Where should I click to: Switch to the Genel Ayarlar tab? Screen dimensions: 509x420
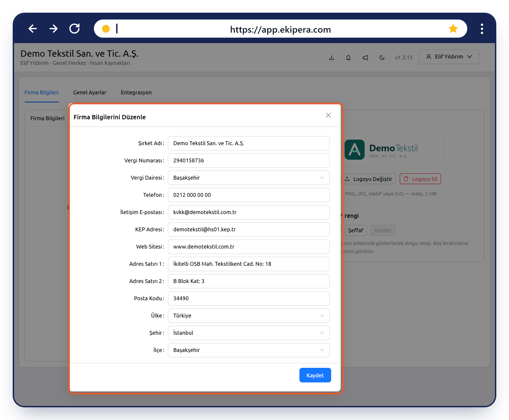coord(90,93)
